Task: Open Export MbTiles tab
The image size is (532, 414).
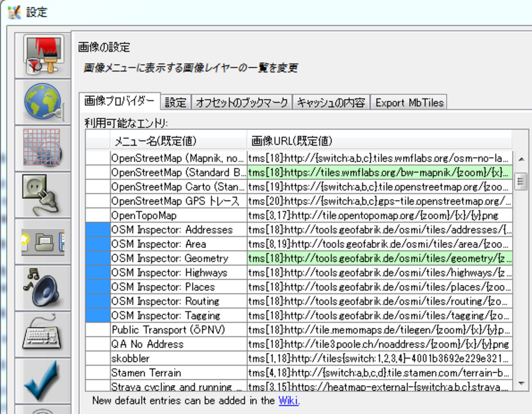Action: (x=409, y=102)
